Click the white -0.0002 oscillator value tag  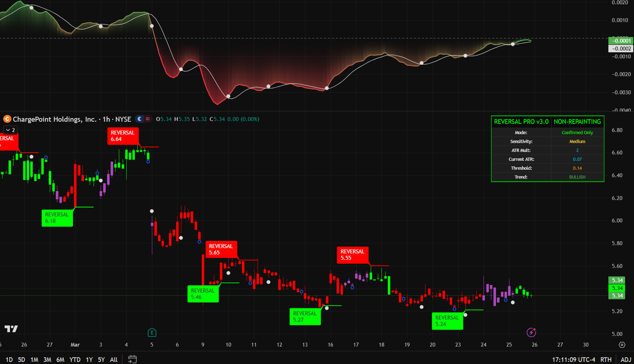click(x=620, y=48)
